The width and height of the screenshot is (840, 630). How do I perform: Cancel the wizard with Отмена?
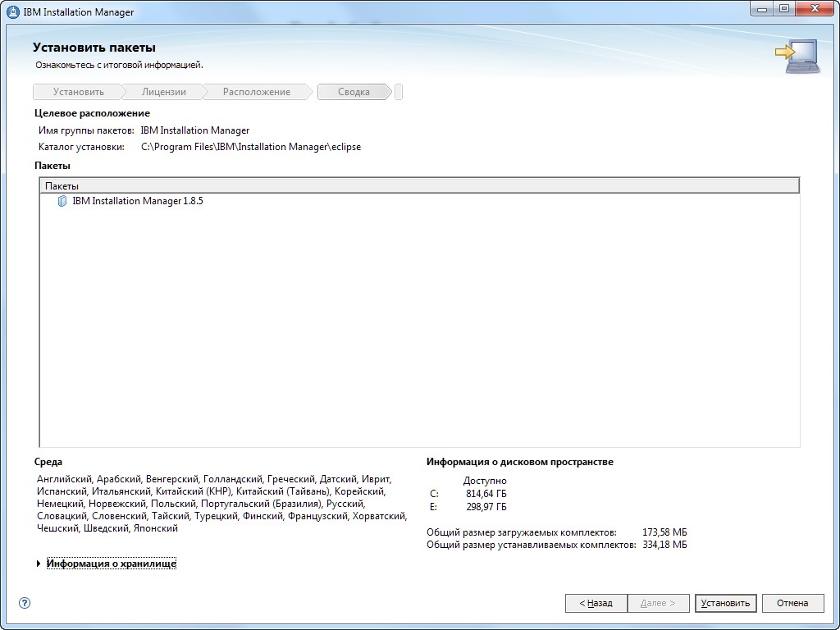point(792,603)
